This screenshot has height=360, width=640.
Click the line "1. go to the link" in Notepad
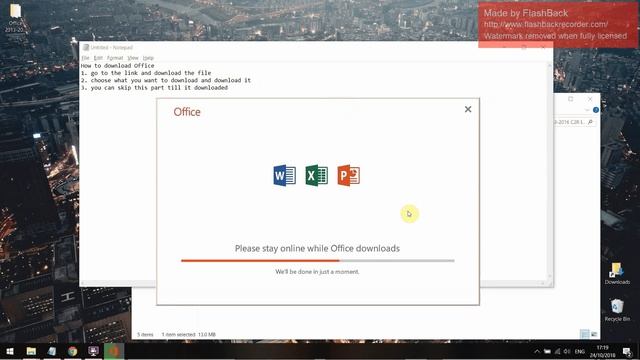146,73
